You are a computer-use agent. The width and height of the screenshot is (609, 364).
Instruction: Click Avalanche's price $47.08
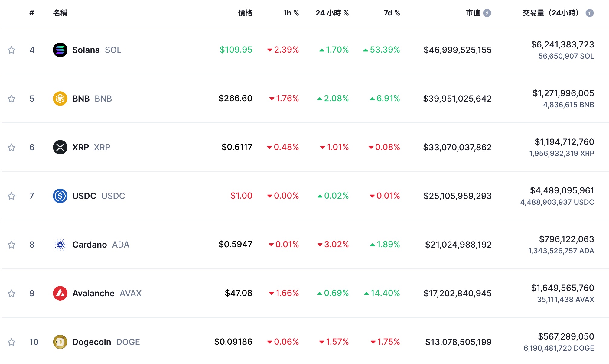pos(239,293)
